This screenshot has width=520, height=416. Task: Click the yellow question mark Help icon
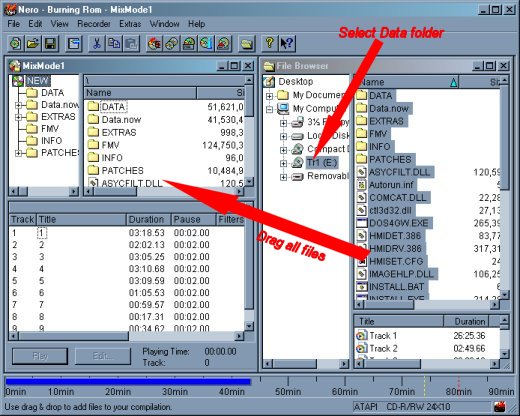pos(270,44)
